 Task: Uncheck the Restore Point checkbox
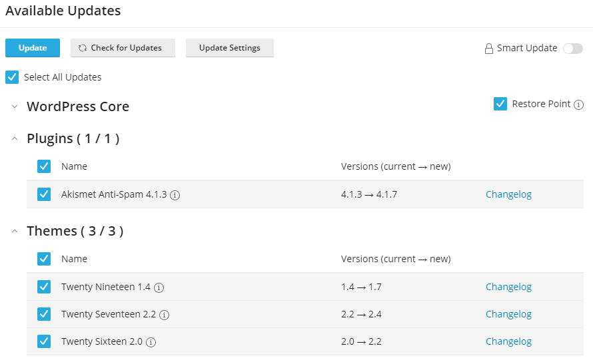pyautogui.click(x=500, y=104)
